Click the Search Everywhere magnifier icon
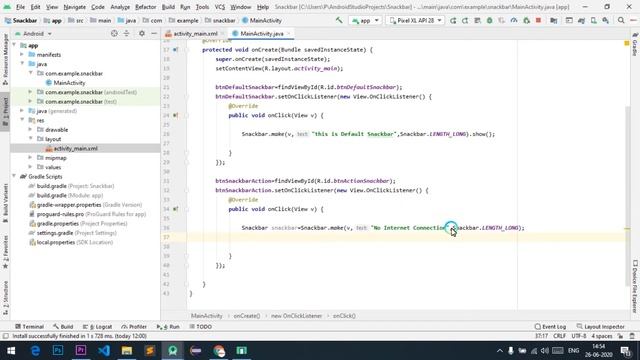Image resolution: width=640 pixels, height=360 pixels. click(621, 20)
